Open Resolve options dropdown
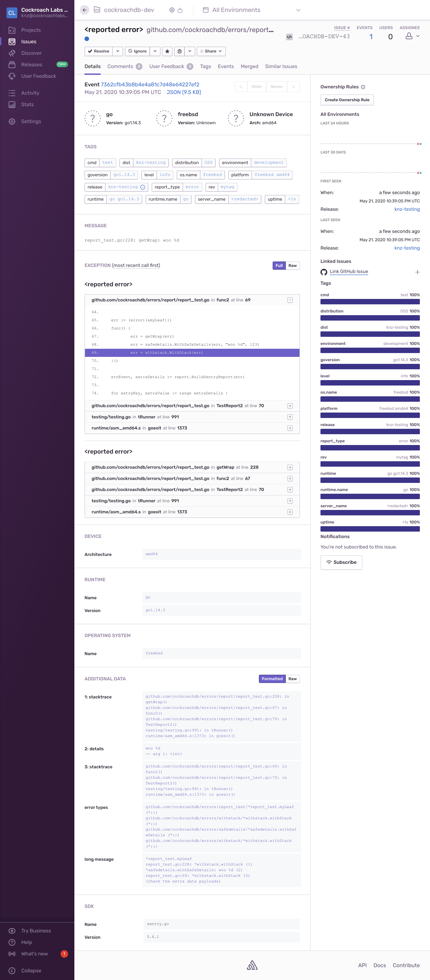This screenshot has width=430, height=980. 117,51
